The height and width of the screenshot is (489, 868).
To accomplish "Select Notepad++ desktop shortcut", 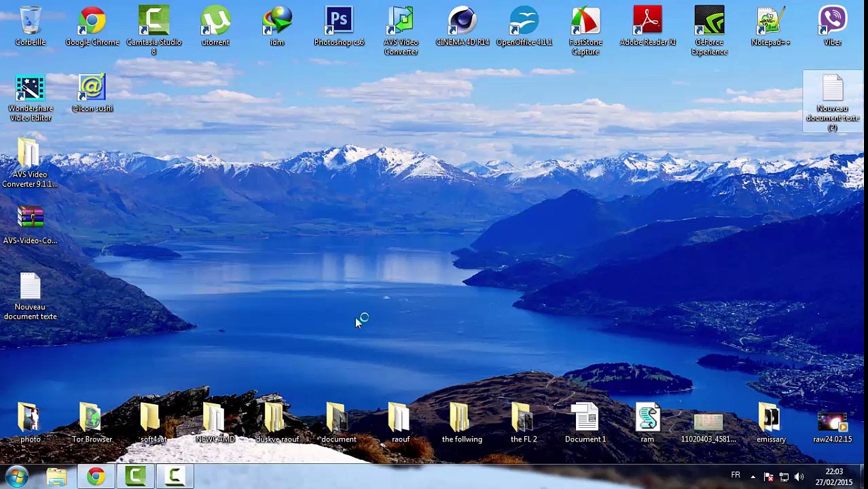I will [x=771, y=26].
